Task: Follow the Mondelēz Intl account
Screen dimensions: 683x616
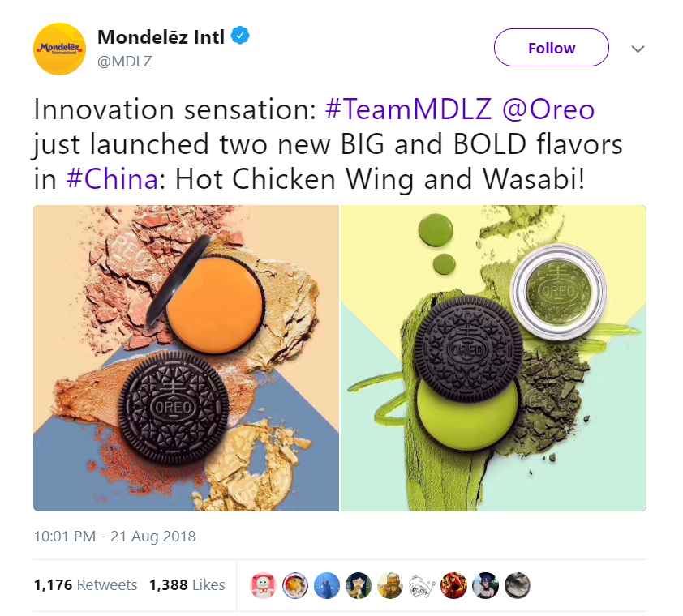Action: [x=551, y=48]
